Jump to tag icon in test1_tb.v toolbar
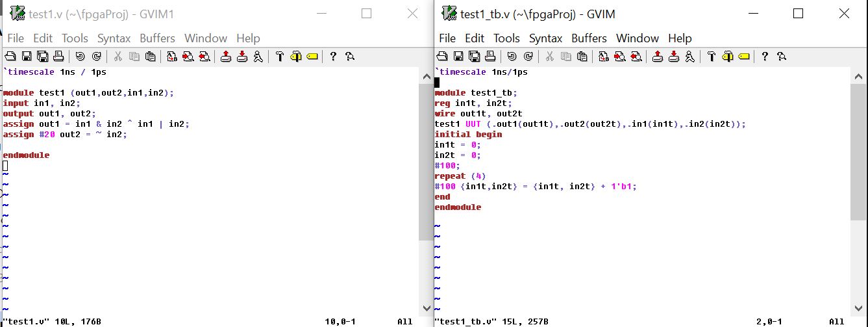This screenshot has height=327, width=868. [743, 57]
